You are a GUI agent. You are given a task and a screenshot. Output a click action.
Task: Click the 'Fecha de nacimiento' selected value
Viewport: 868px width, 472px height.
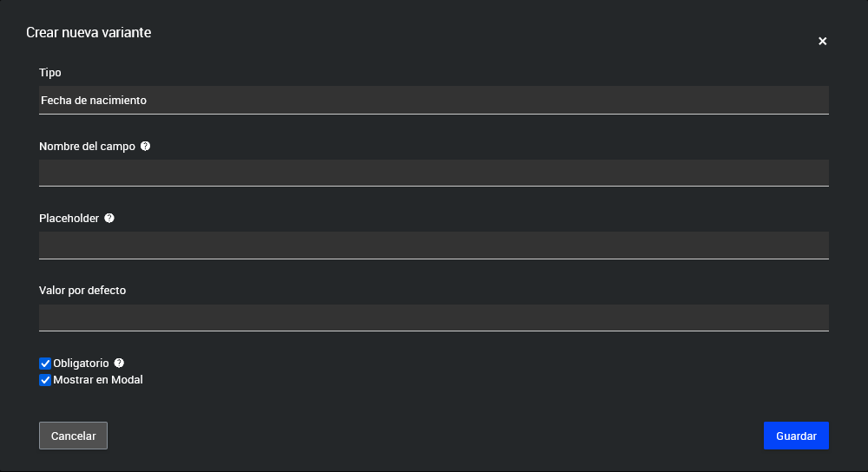point(94,101)
